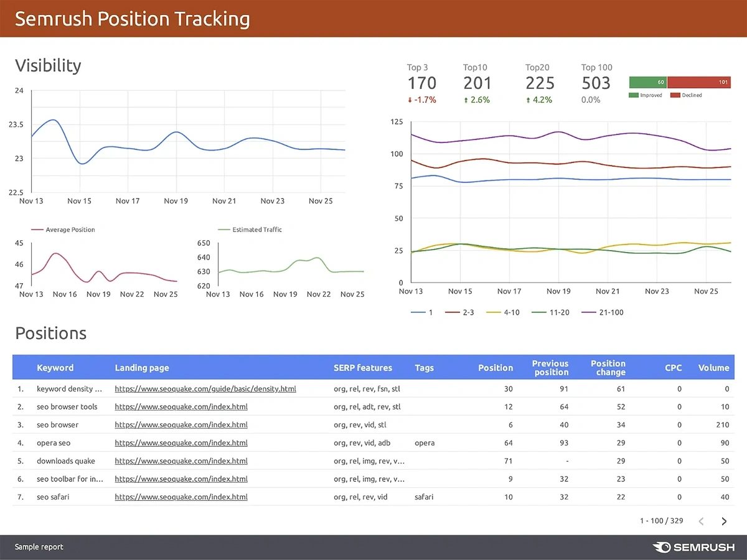Screen dimensions: 747x560
Task: Sort table by Position column header
Action: point(496,368)
